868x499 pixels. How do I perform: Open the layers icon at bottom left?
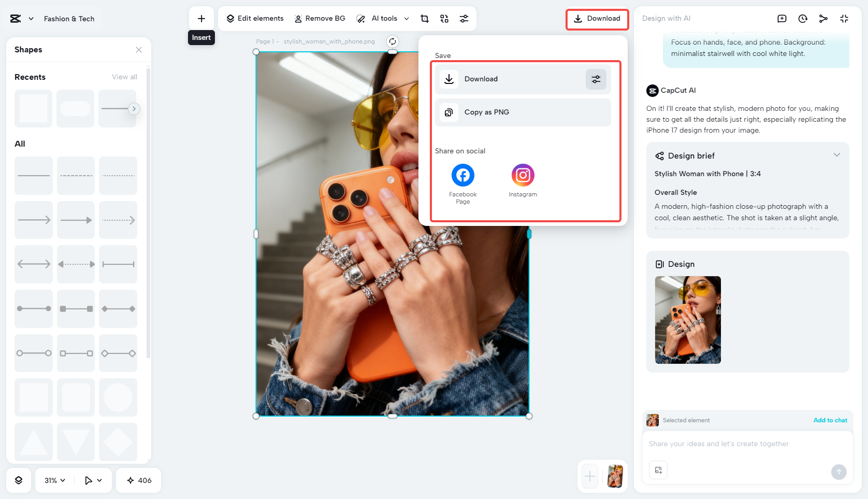pyautogui.click(x=19, y=480)
